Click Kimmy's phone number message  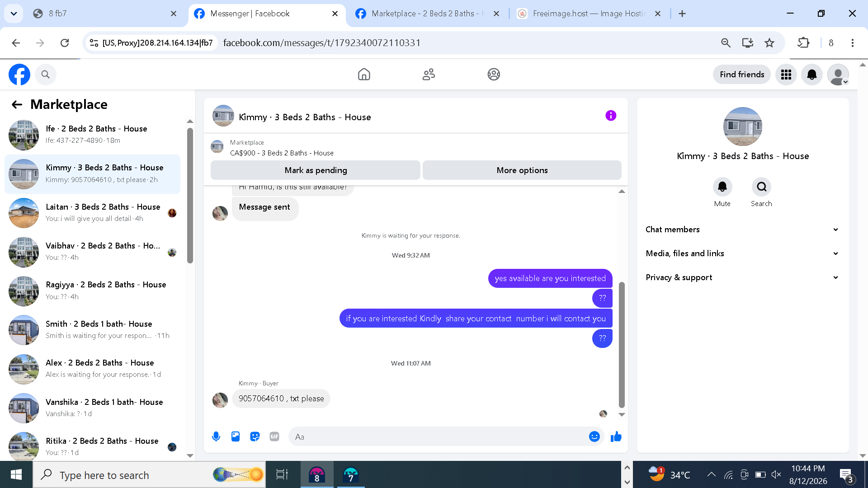pyautogui.click(x=281, y=399)
